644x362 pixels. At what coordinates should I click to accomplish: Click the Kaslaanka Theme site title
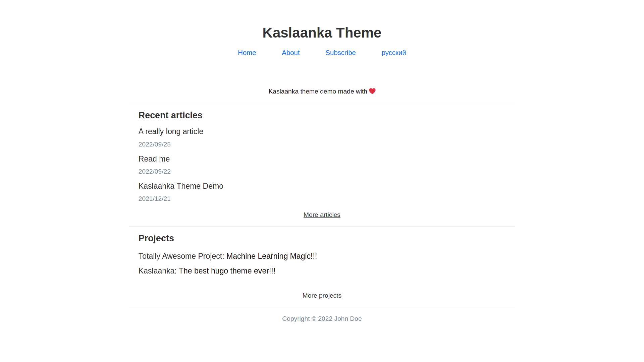pos(322,33)
